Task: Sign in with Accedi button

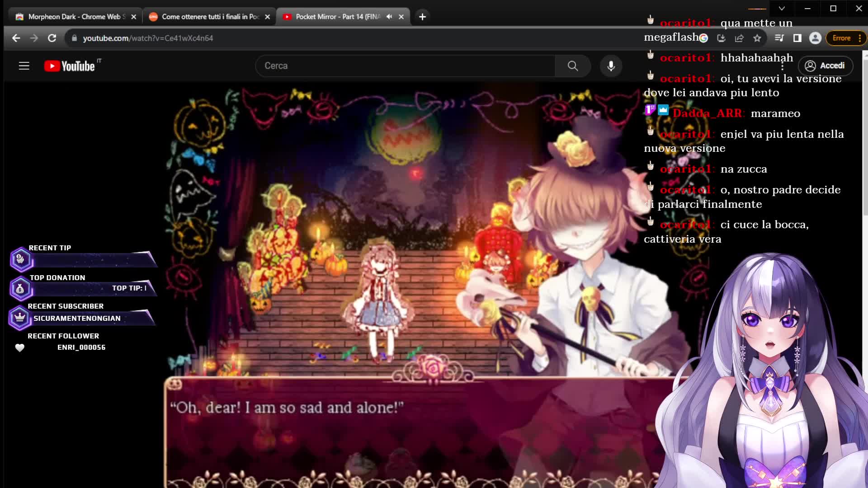Action: (x=826, y=66)
